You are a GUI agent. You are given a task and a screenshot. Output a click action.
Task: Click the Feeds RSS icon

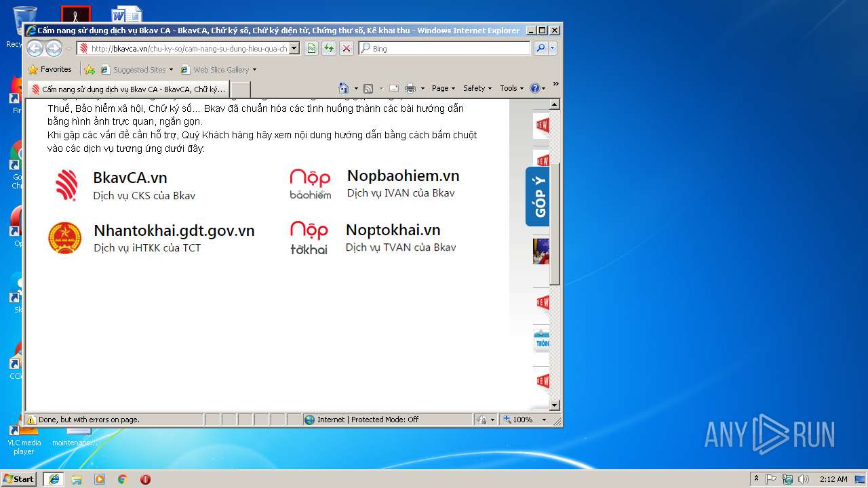(x=368, y=88)
